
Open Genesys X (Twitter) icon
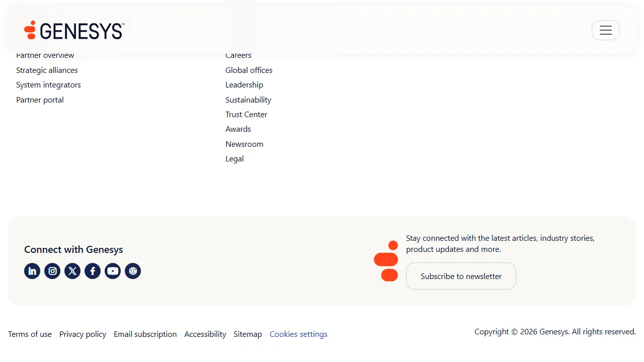(x=72, y=271)
